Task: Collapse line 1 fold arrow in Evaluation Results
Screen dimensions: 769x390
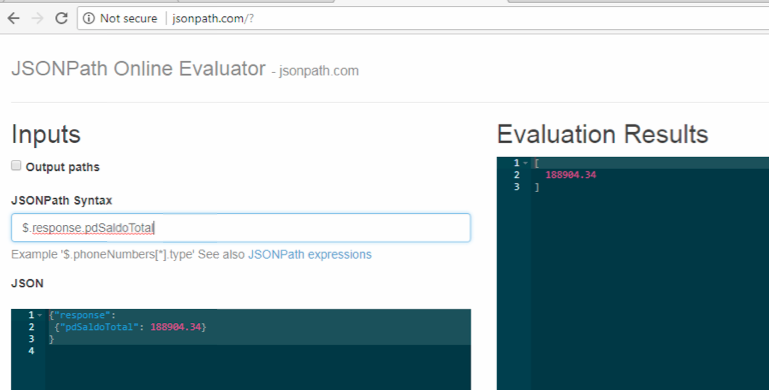Action: click(525, 163)
